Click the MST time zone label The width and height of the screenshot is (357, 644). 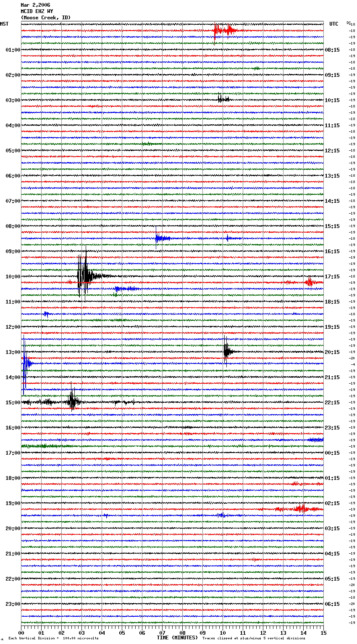pos(4,24)
